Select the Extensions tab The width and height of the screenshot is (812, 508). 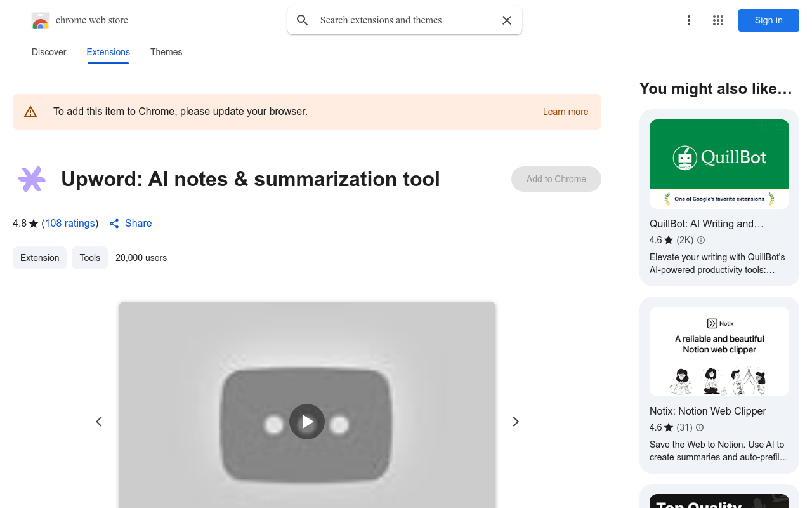point(108,52)
